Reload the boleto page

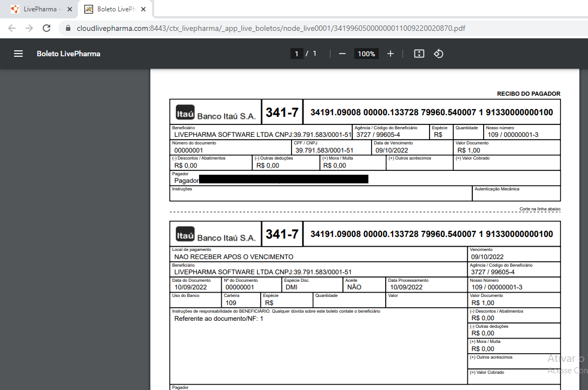pyautogui.click(x=47, y=28)
